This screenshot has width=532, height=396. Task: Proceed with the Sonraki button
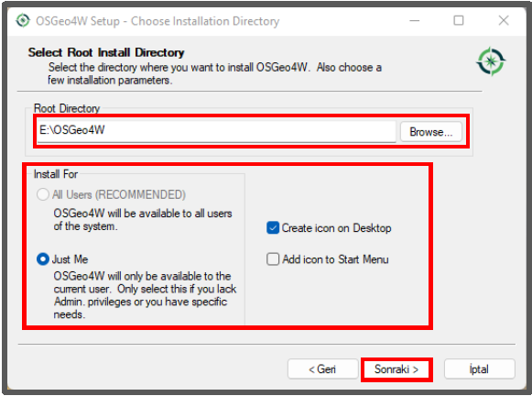pyautogui.click(x=396, y=369)
